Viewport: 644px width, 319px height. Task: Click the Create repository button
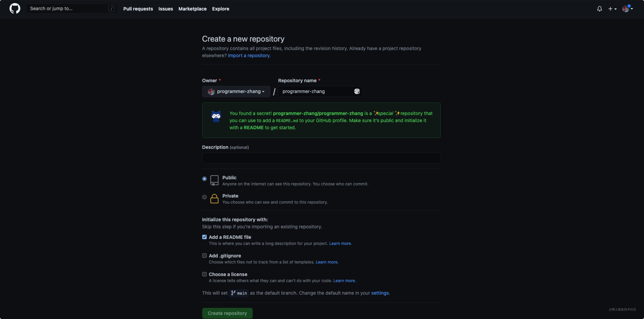(x=227, y=313)
